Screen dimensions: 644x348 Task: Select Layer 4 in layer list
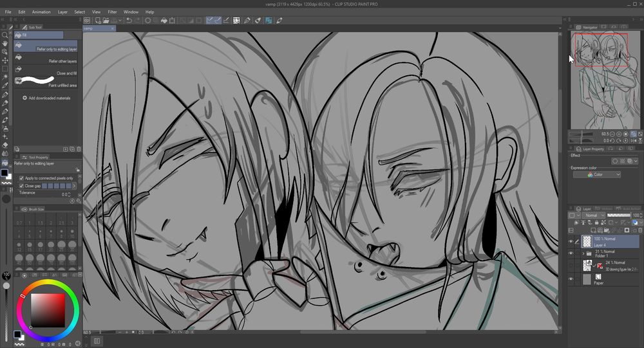[x=610, y=242]
